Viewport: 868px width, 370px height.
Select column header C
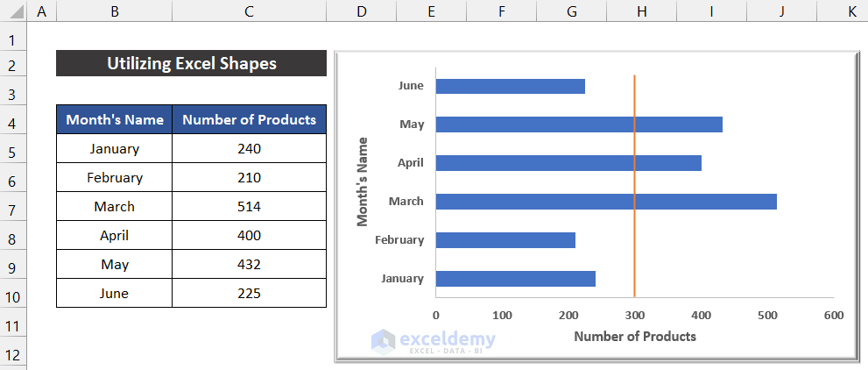[250, 12]
